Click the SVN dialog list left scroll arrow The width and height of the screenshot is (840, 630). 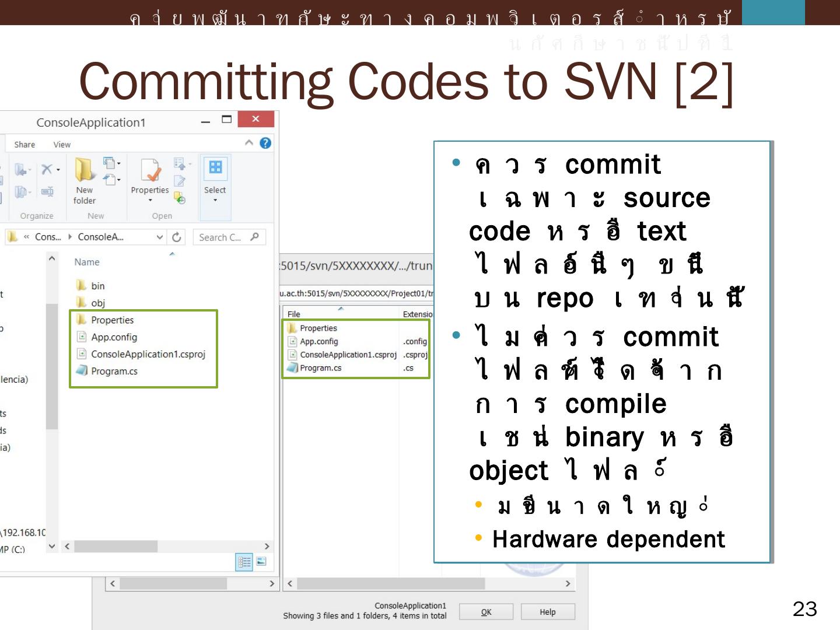click(290, 583)
